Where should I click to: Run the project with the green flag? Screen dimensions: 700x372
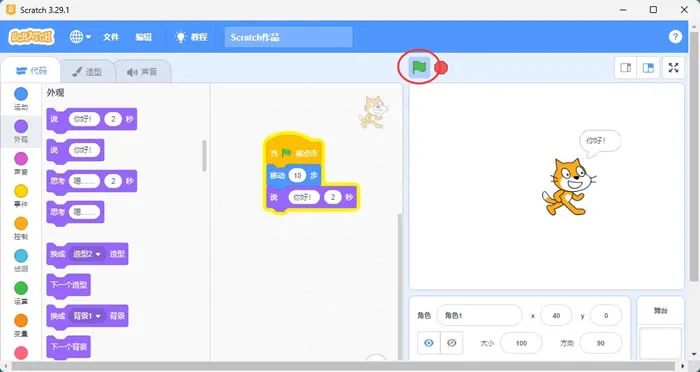coord(419,67)
